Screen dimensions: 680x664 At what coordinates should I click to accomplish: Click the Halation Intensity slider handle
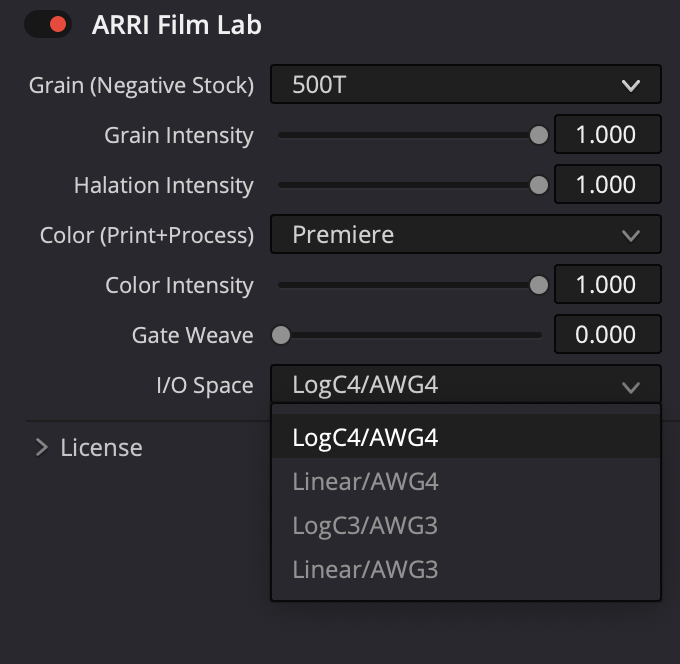538,185
